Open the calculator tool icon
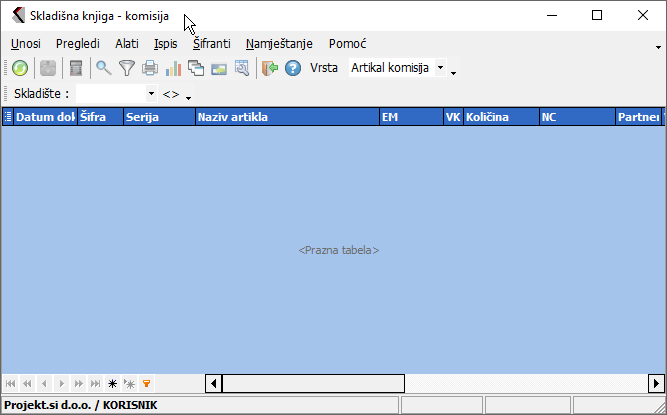The height and width of the screenshot is (415, 667). click(75, 68)
